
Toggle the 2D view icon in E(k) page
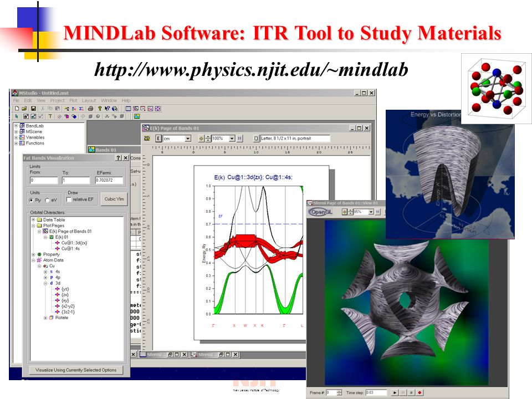pyautogui.click(x=147, y=139)
